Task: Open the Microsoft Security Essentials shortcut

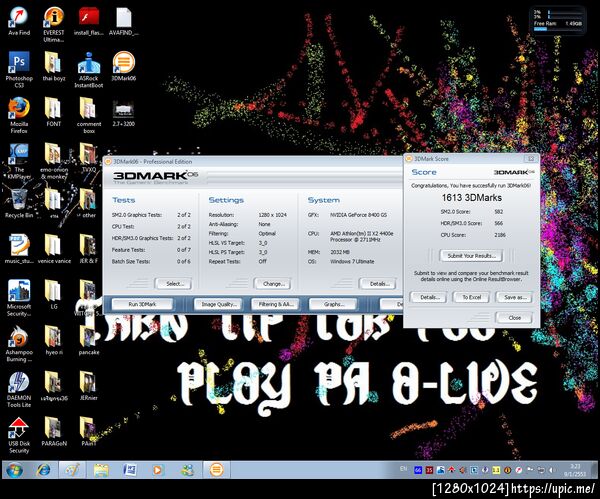Action: tap(19, 298)
